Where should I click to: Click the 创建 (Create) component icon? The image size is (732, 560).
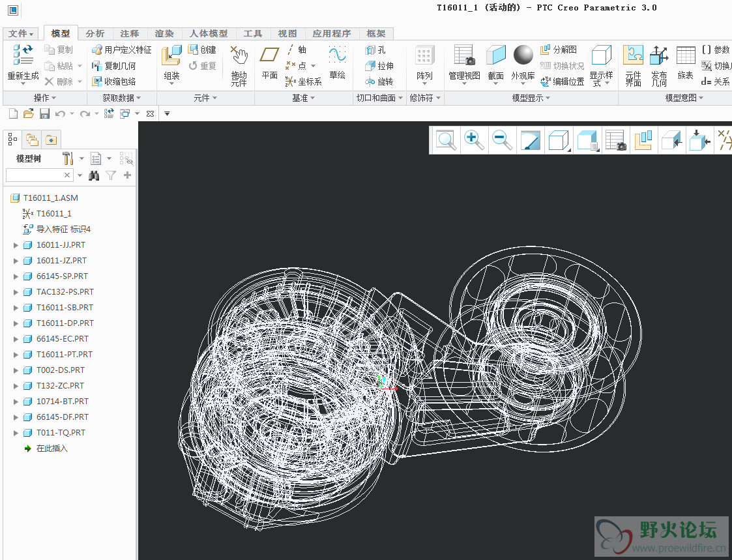[x=193, y=50]
